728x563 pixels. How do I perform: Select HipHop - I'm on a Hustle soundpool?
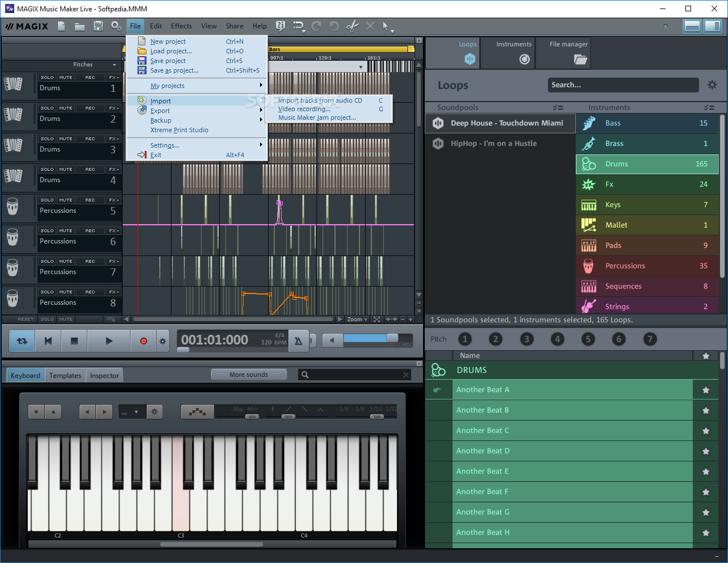point(500,144)
